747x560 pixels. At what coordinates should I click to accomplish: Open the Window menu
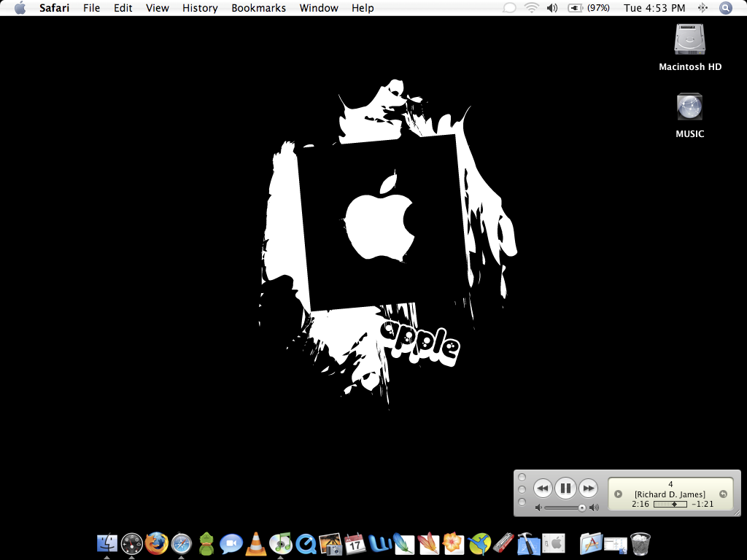pos(319,8)
